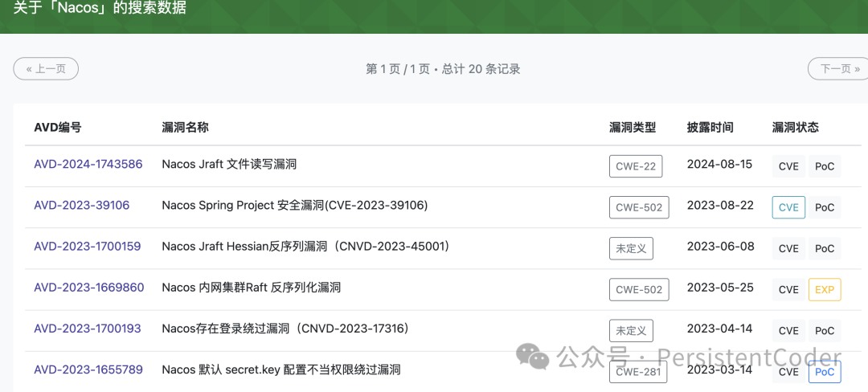Select 'Nacos 默认 secret.key' name text

(x=221, y=370)
